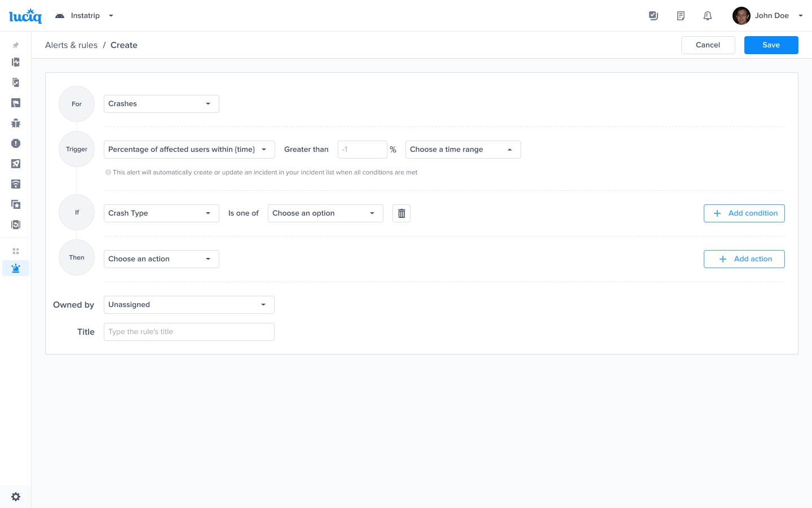Focus the rule title input field
Image resolution: width=812 pixels, height=508 pixels.
[189, 332]
